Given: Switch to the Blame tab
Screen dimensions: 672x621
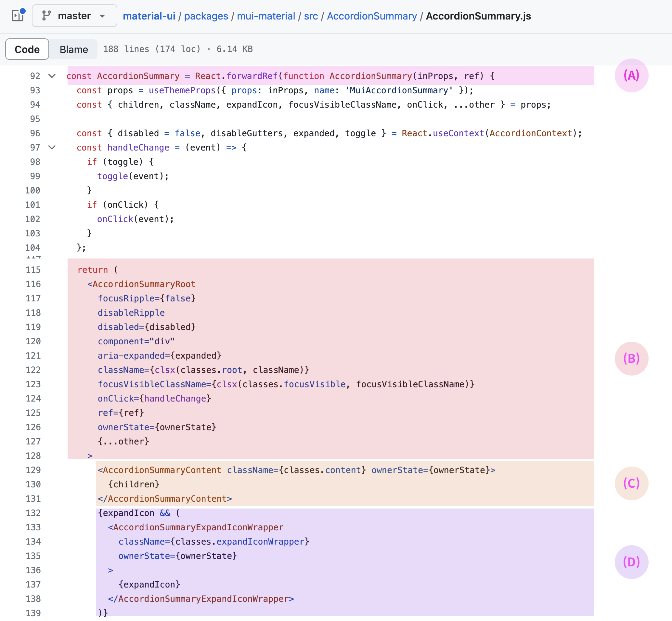Looking at the screenshot, I should [74, 49].
